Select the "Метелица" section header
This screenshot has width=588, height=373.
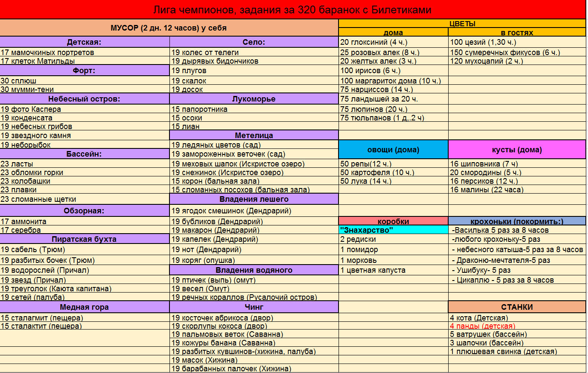(x=254, y=136)
